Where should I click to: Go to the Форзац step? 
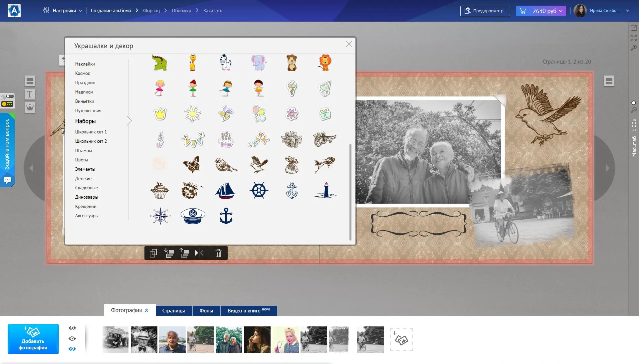[x=151, y=11]
